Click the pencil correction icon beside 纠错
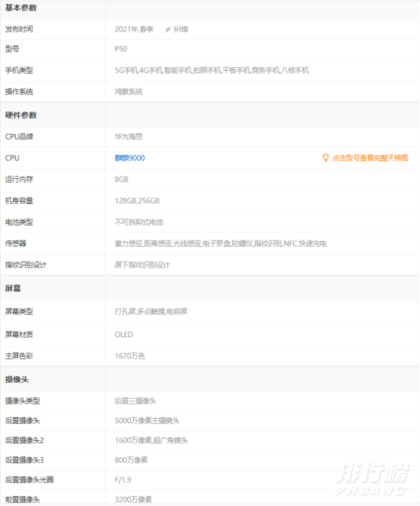 [168, 29]
